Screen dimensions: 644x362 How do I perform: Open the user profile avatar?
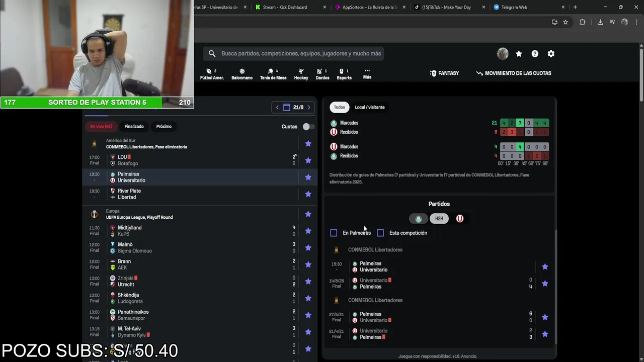503,54
